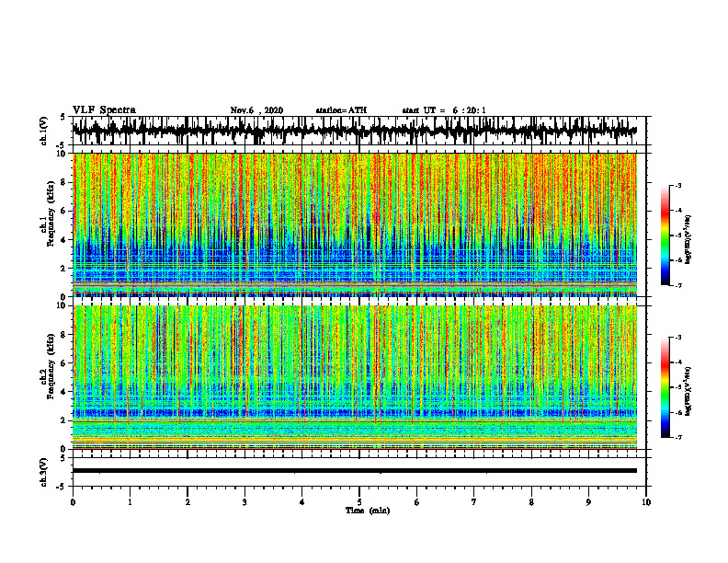Click the ch.3(V) flat trace panel
The image size is (728, 563).
359,472
